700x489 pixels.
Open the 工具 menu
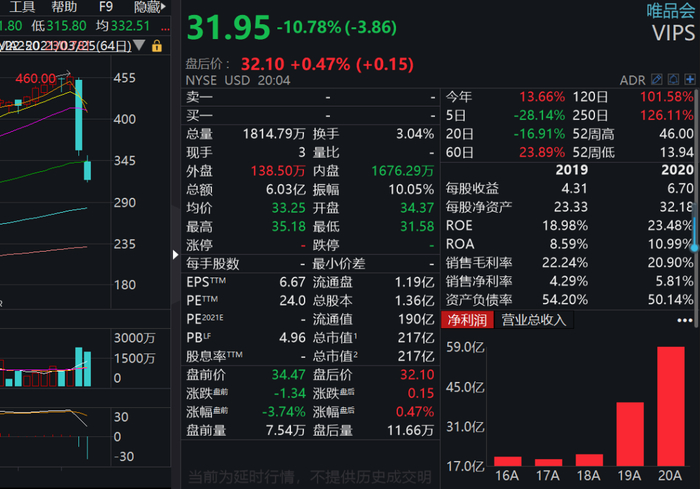pyautogui.click(x=22, y=7)
